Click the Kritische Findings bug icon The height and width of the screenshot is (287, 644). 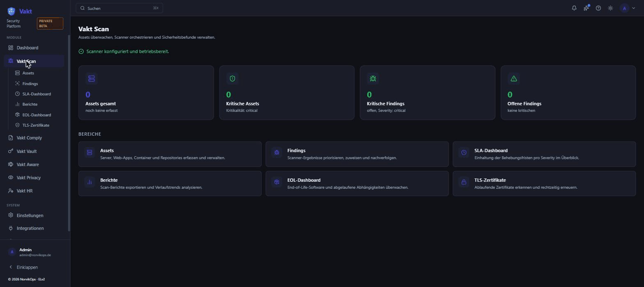tap(373, 78)
